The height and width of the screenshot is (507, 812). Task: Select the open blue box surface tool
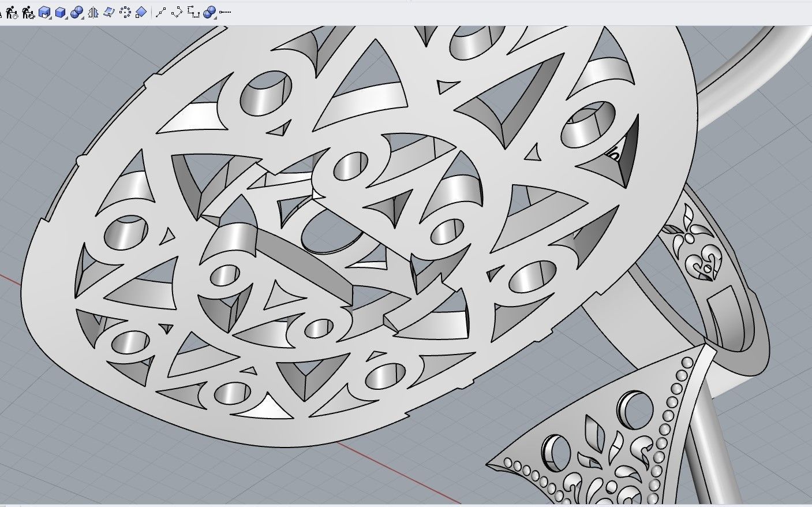(x=44, y=12)
